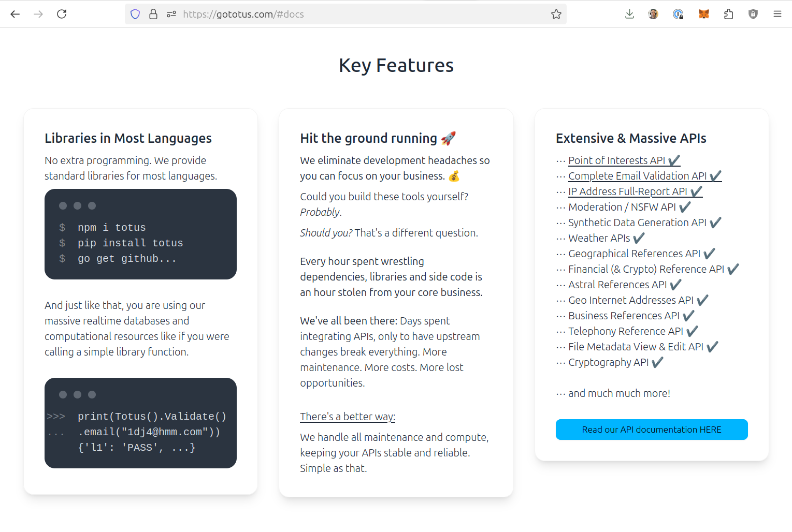Click Astral References API entry
The height and width of the screenshot is (532, 792).
(x=625, y=285)
